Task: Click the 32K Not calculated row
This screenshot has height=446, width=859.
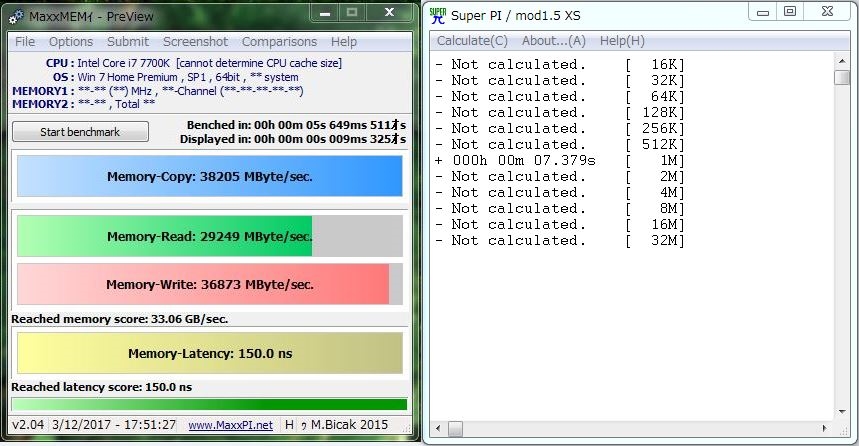Action: (559, 81)
